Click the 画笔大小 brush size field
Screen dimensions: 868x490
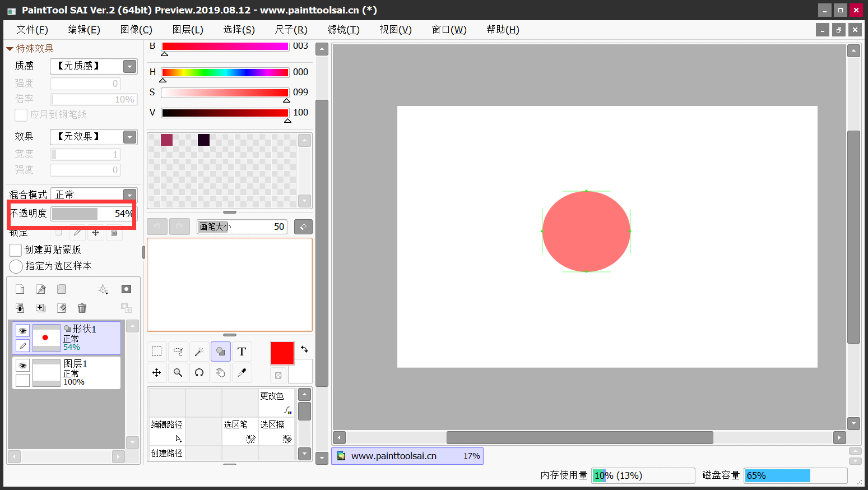pos(242,226)
